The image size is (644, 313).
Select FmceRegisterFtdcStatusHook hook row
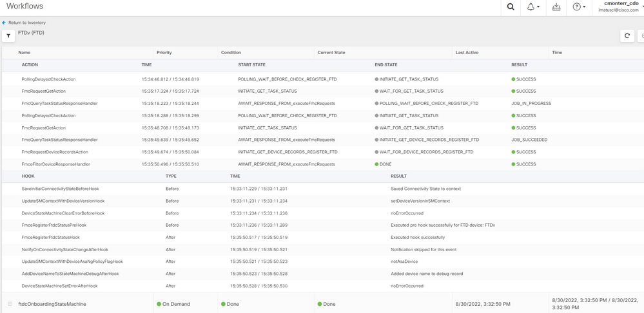[x=322, y=237]
